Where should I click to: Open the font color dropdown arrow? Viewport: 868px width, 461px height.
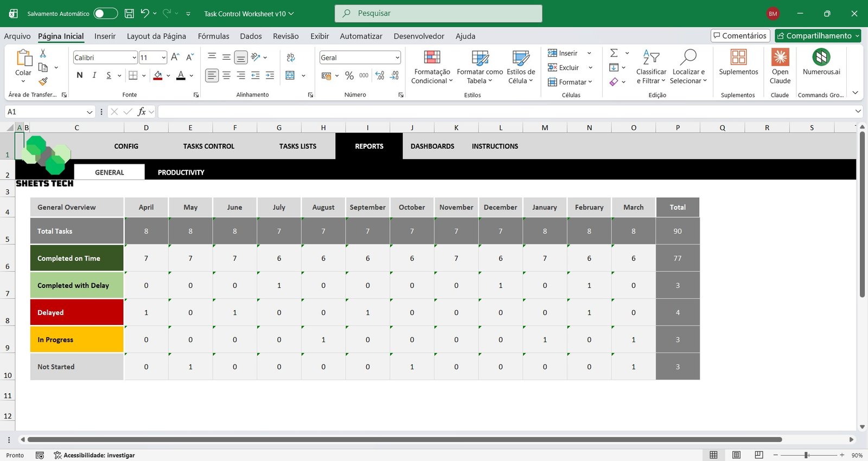pyautogui.click(x=192, y=76)
